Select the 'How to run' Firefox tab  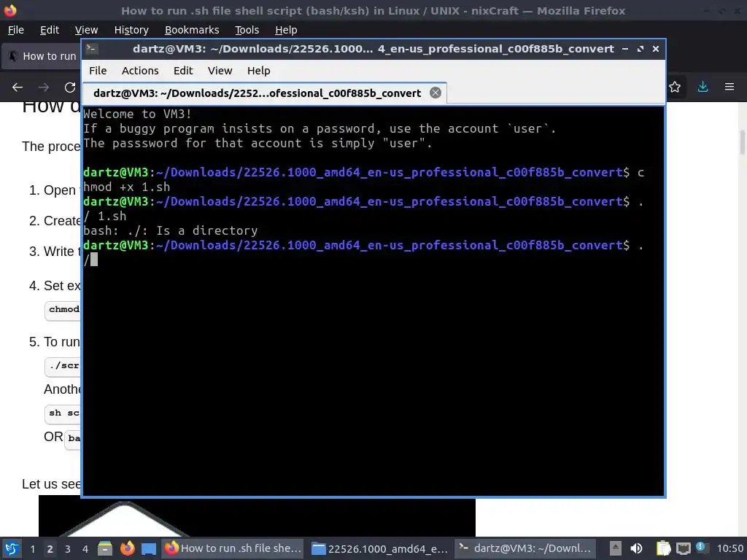pos(42,56)
